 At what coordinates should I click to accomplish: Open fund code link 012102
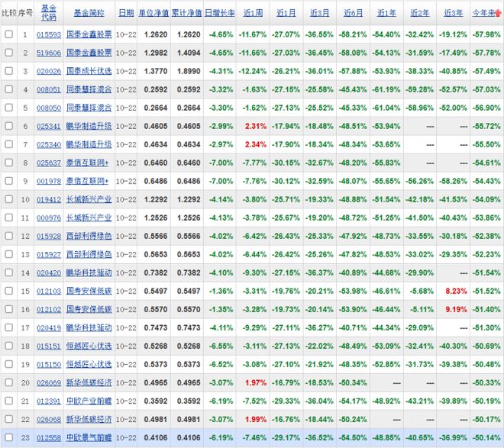49,309
